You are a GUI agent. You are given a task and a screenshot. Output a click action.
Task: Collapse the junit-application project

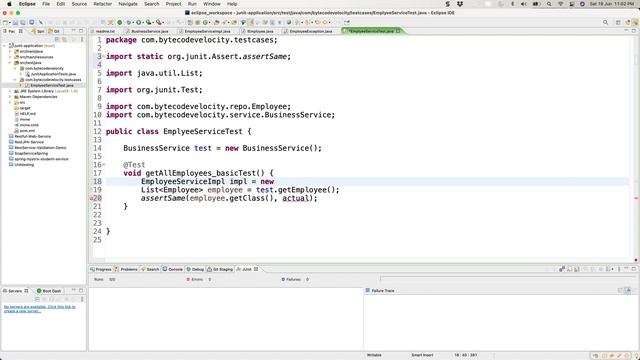point(4,46)
